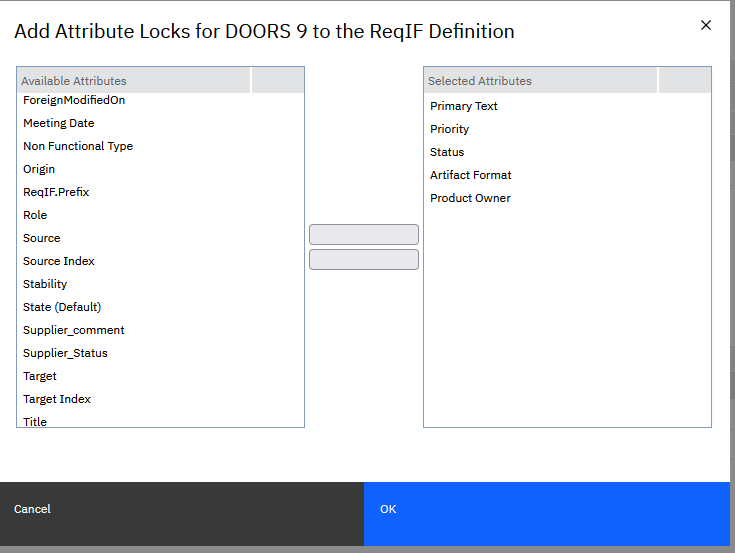Select the Source Index attribute
The image size is (735, 553).
(59, 261)
